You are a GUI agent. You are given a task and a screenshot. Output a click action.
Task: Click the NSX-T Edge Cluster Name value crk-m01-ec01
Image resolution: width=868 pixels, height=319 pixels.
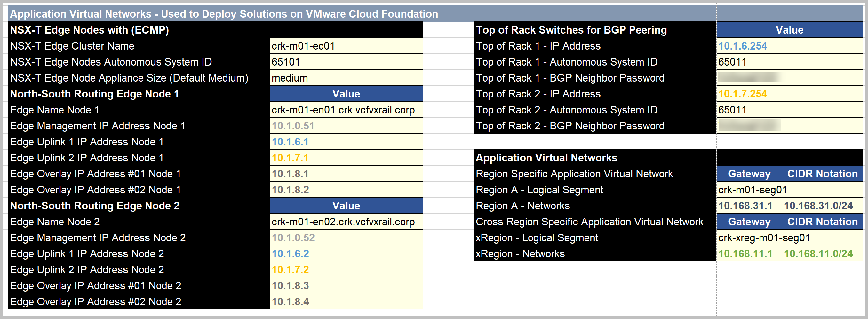(346, 46)
